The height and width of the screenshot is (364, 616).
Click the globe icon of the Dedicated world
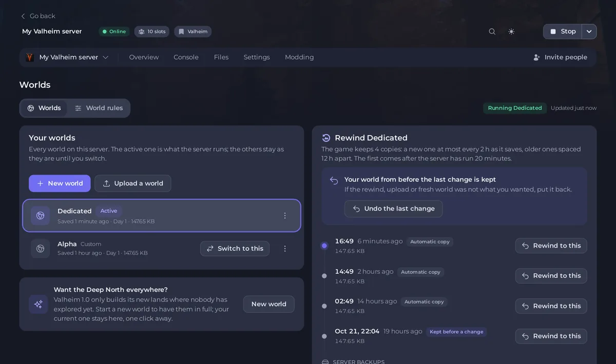click(40, 216)
